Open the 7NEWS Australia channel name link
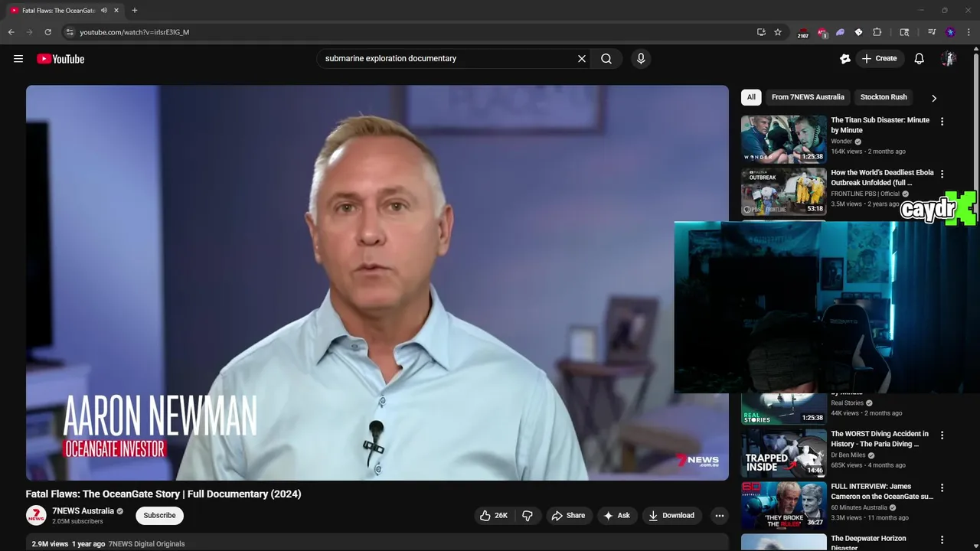980x551 pixels. (83, 511)
